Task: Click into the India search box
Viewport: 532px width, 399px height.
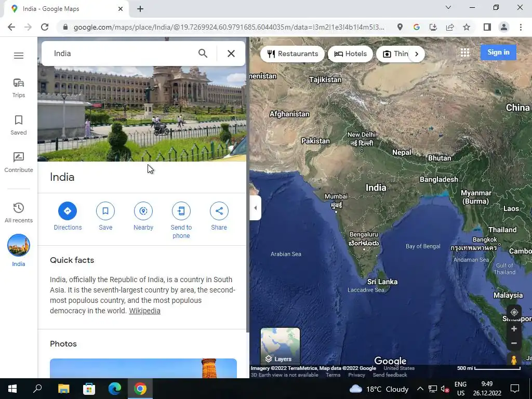Action: pos(122,54)
